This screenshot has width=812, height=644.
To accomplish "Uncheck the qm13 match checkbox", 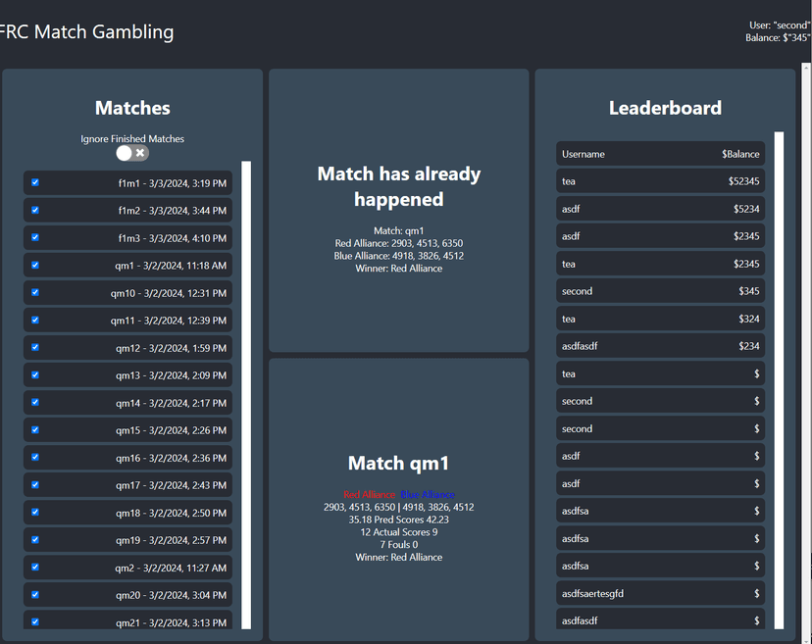I will (35, 374).
